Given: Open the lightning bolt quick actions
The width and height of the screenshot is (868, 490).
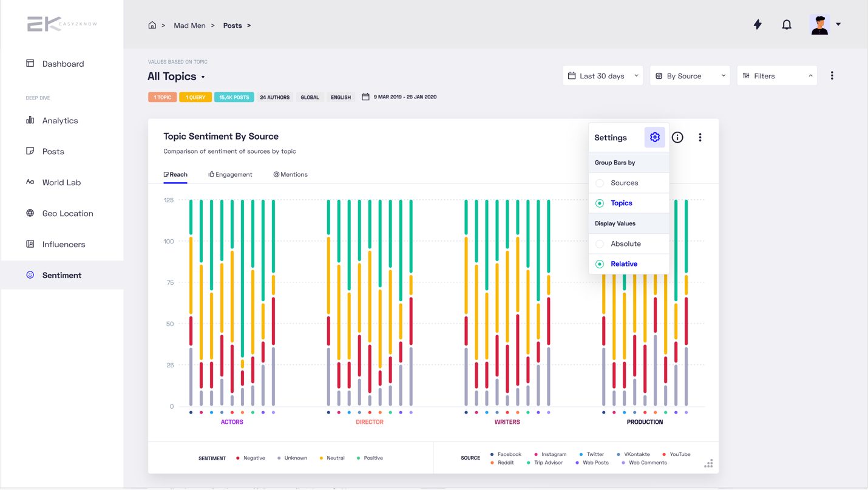Looking at the screenshot, I should pyautogui.click(x=758, y=24).
